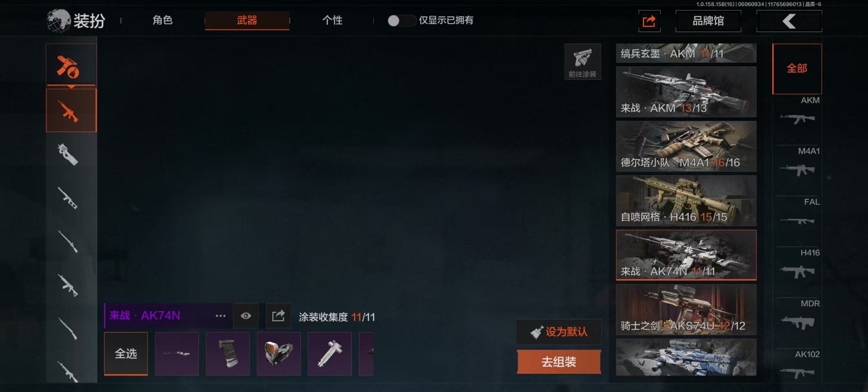Click 设为默认 button
This screenshot has width=868, height=392.
tap(559, 332)
